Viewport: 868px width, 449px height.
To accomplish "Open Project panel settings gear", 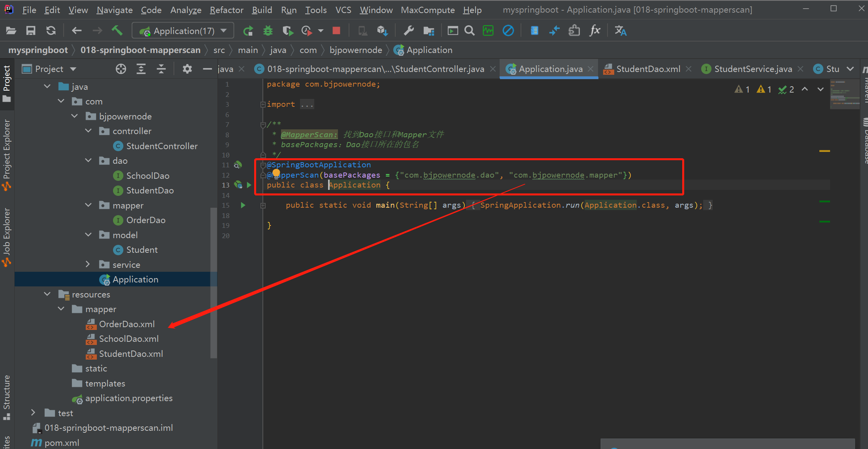I will point(187,69).
